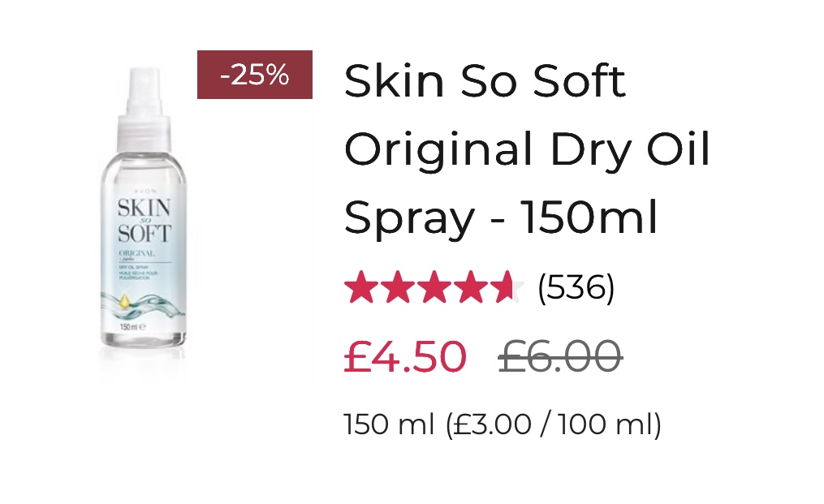The height and width of the screenshot is (504, 824).
Task: Click the crossed-out £6.00 original price
Action: click(x=560, y=357)
